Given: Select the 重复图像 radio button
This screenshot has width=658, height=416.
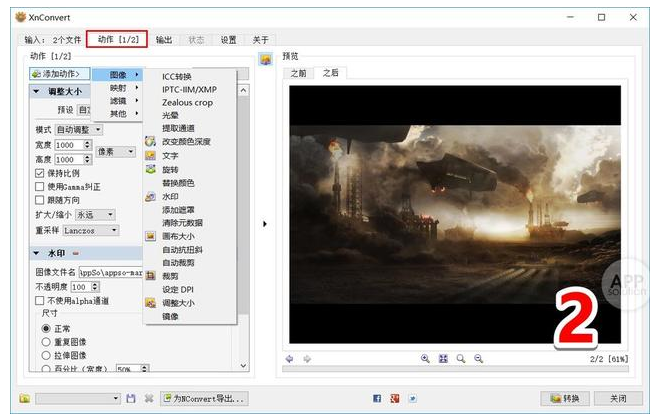Looking at the screenshot, I should pyautogui.click(x=45, y=341).
